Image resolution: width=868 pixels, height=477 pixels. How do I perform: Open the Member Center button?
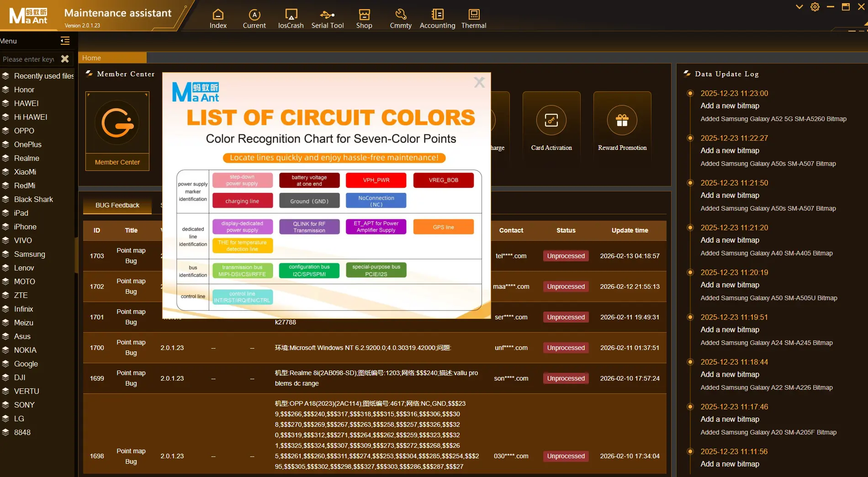coord(117,162)
